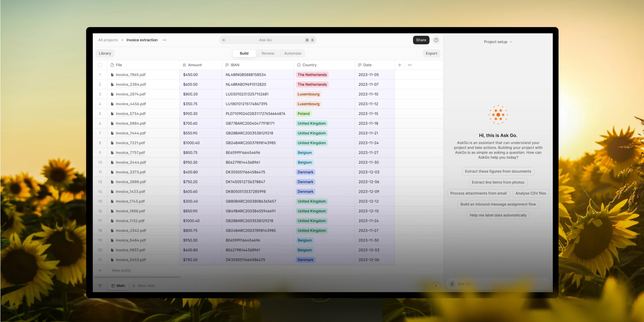The width and height of the screenshot is (644, 322).
Task: Click the attachment paperclip in Ask Go input
Action: pos(452,284)
